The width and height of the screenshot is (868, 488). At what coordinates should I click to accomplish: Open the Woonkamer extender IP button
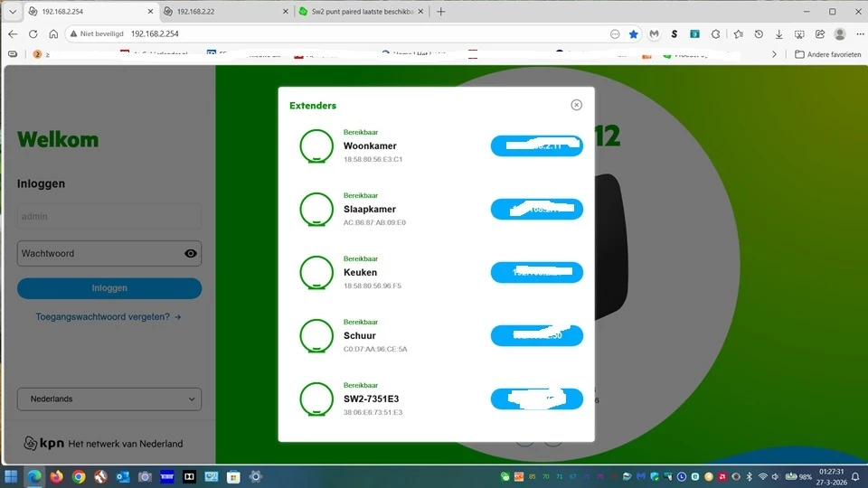click(536, 146)
